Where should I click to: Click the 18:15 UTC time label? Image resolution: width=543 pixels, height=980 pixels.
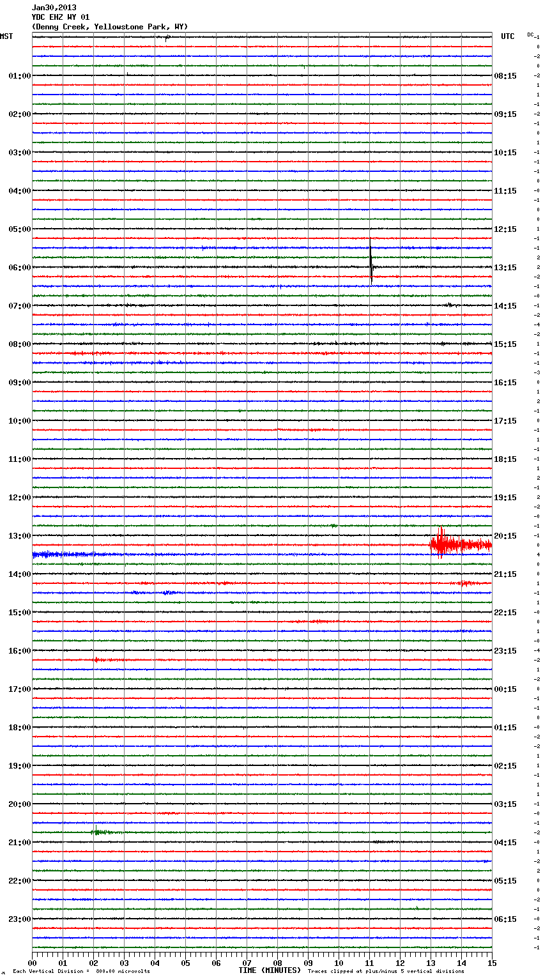click(x=505, y=459)
